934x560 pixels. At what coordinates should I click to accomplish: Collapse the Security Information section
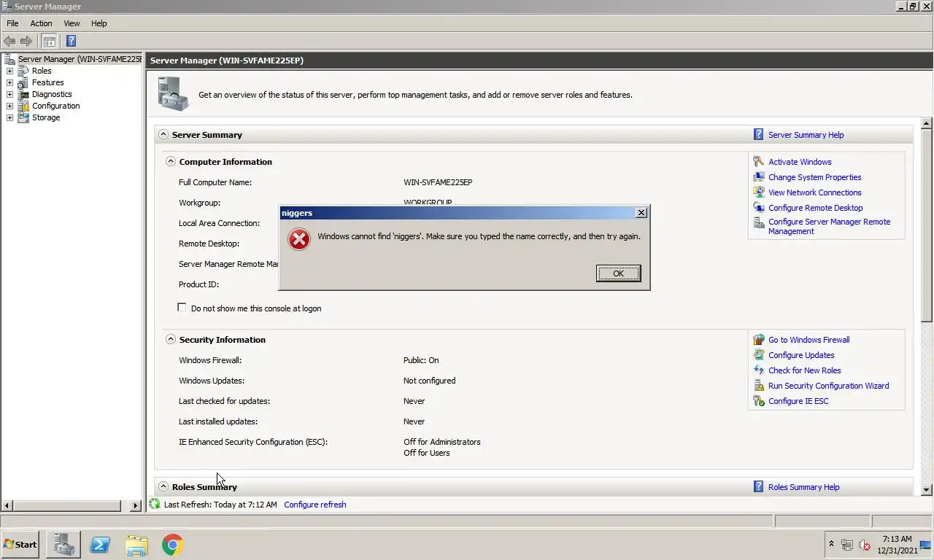click(x=171, y=339)
